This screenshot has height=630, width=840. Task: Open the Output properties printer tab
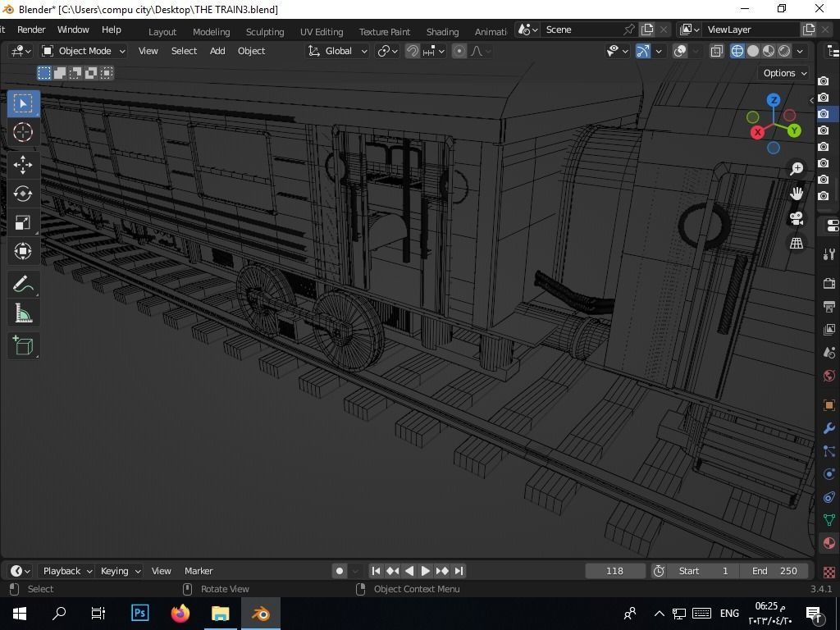[829, 307]
